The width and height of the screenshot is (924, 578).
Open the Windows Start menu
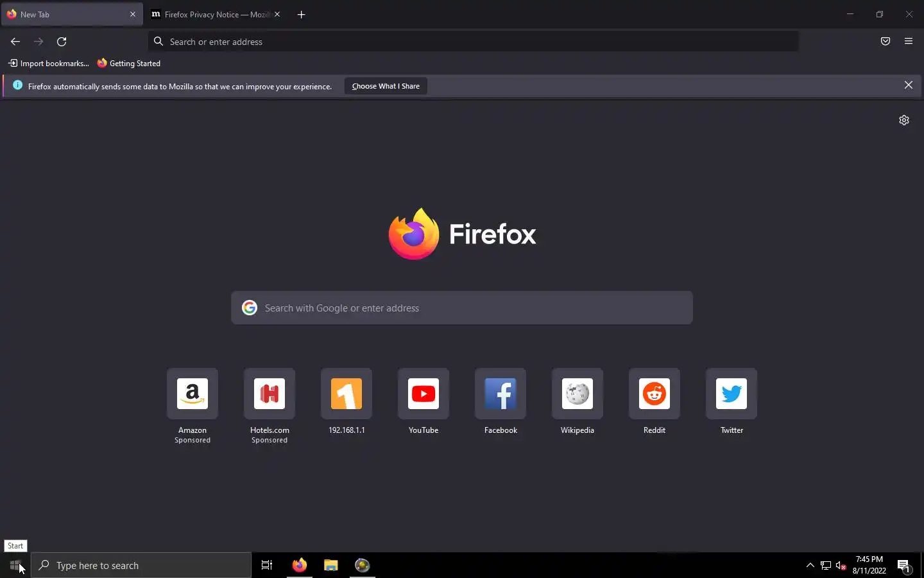[x=15, y=565]
